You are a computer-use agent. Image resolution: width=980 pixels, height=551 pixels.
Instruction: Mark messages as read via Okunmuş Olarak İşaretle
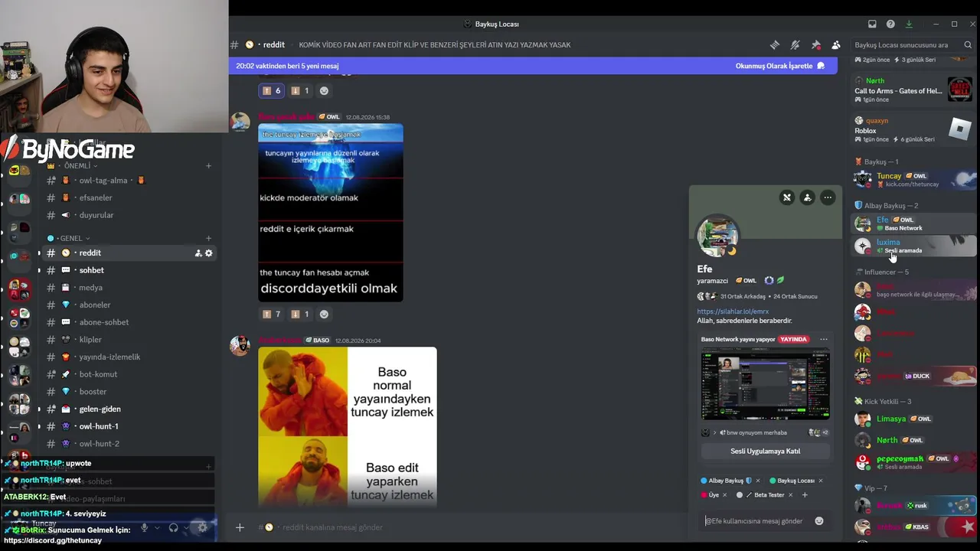click(x=780, y=66)
